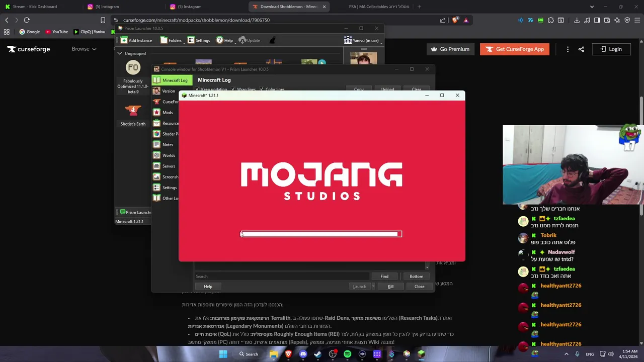
Task: Open Resource Packs page in console sidebar
Action: pos(166,123)
